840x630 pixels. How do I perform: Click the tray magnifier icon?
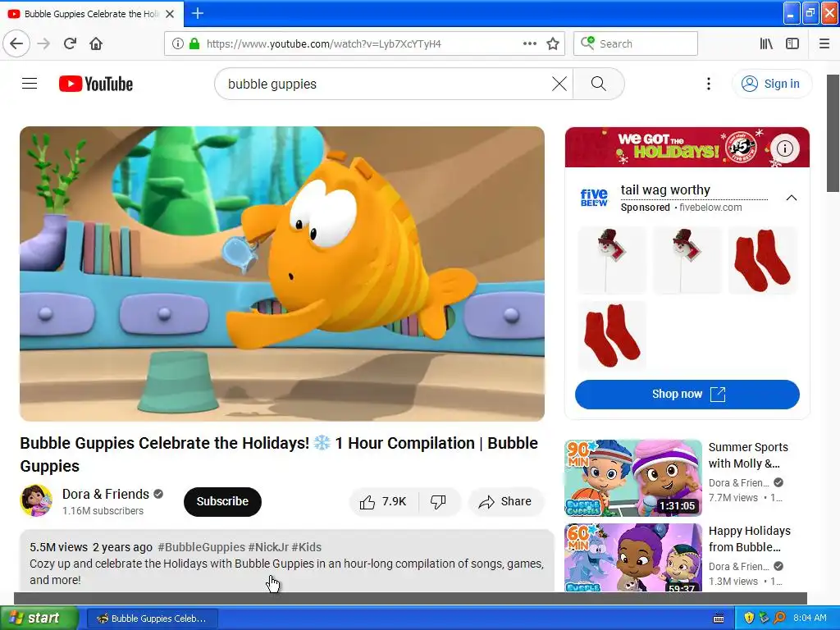(x=779, y=619)
